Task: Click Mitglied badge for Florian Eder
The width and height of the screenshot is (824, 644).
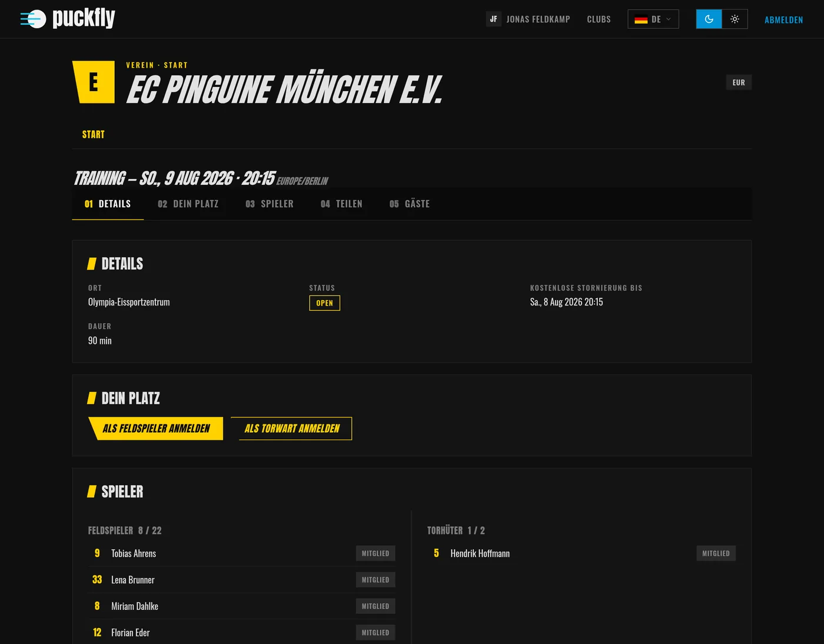Action: [x=376, y=633]
